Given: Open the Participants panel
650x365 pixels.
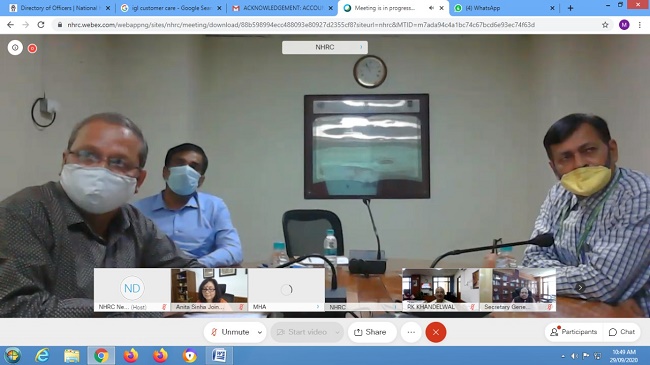Looking at the screenshot, I should tap(574, 332).
